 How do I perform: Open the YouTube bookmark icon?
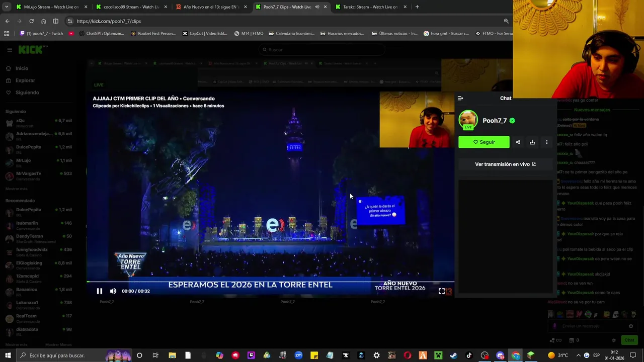click(71, 34)
